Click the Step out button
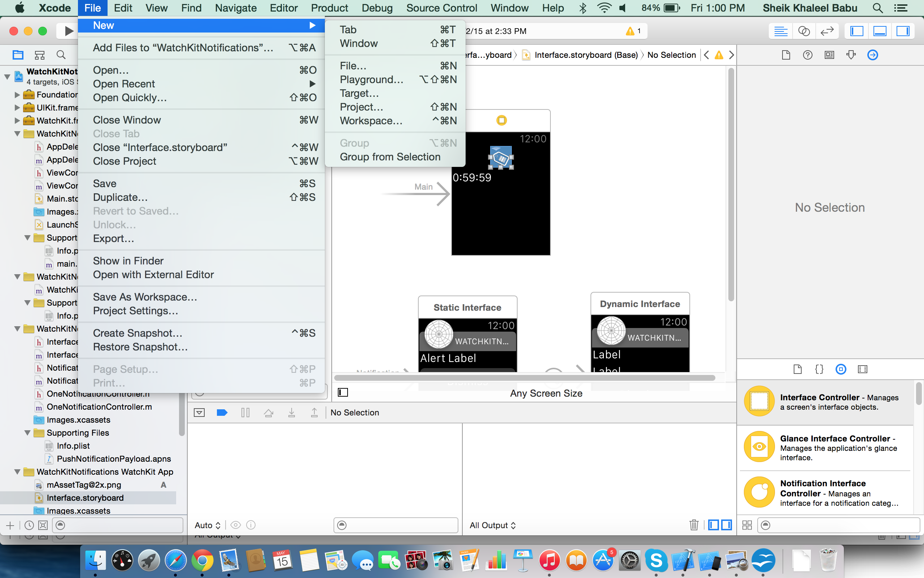Screen dimensions: 924x578 pos(314,413)
